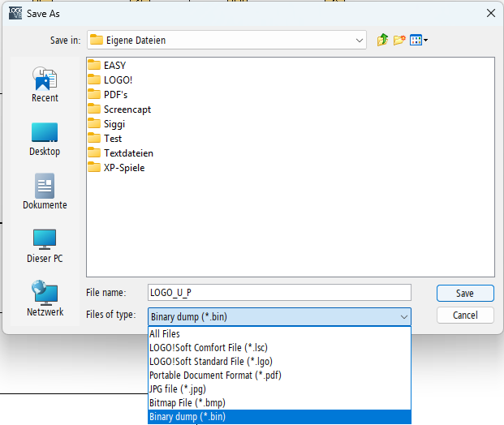The width and height of the screenshot is (504, 425).
Task: Jump to the Desktop location
Action: point(45,139)
